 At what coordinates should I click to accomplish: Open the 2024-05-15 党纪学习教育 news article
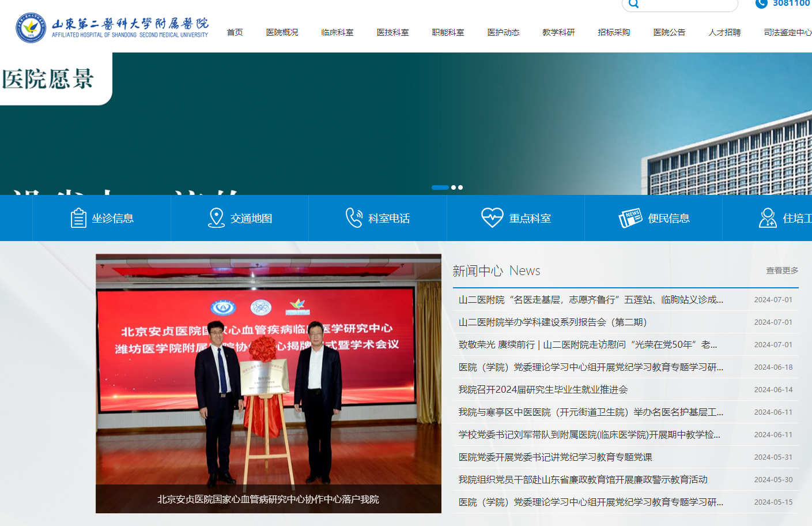click(x=591, y=502)
